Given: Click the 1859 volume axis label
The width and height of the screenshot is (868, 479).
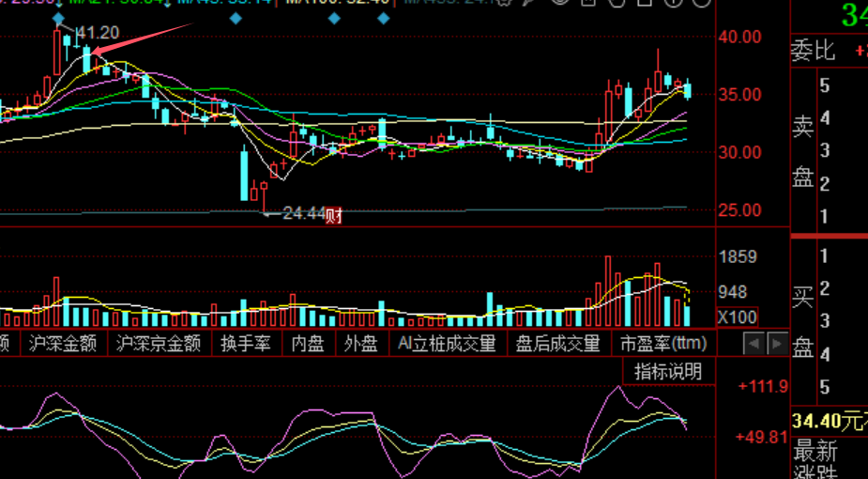Looking at the screenshot, I should (738, 257).
